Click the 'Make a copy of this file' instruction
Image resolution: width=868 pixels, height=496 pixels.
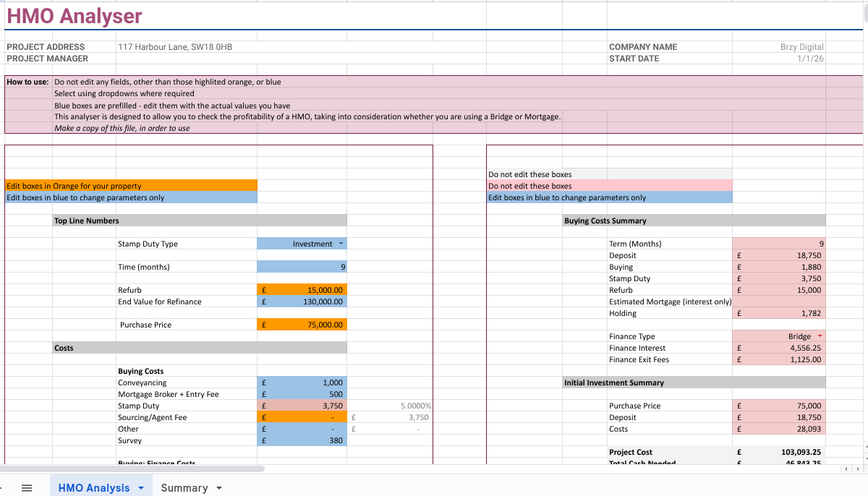[122, 128]
